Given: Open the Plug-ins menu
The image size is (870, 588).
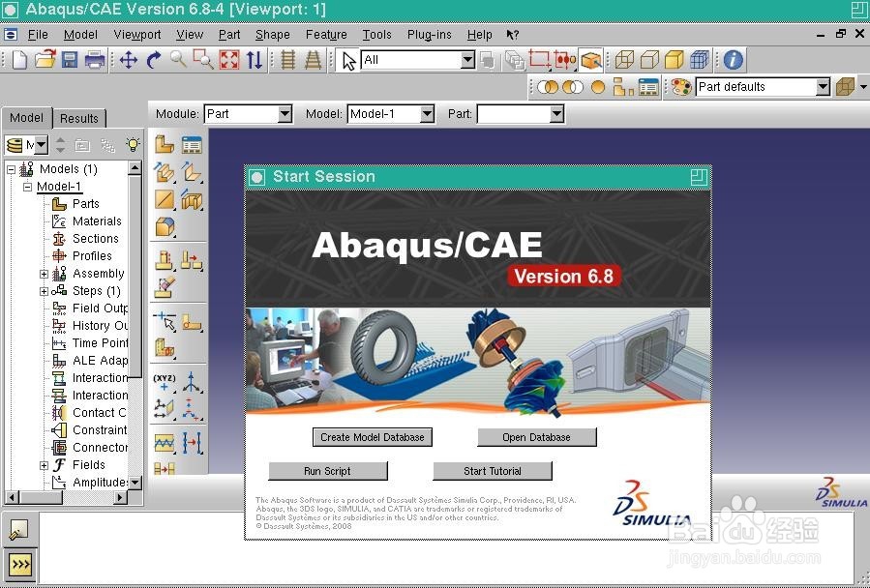Looking at the screenshot, I should click(x=429, y=35).
